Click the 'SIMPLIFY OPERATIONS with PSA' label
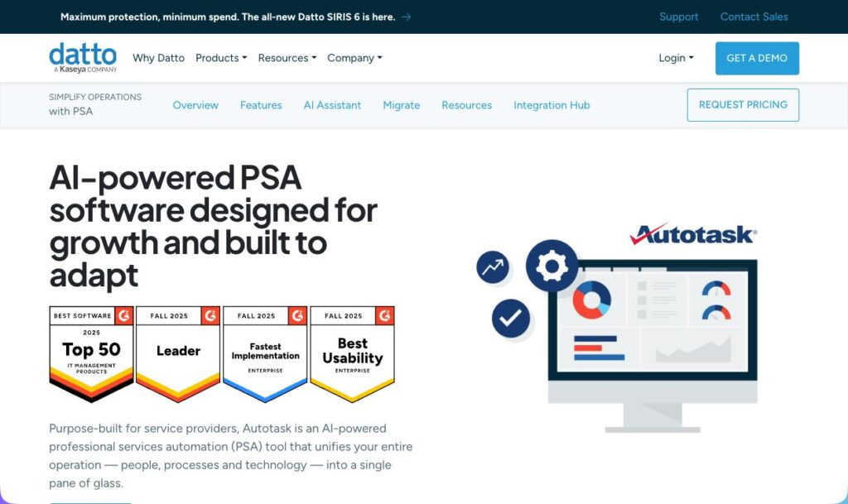848x504 pixels. coord(95,104)
